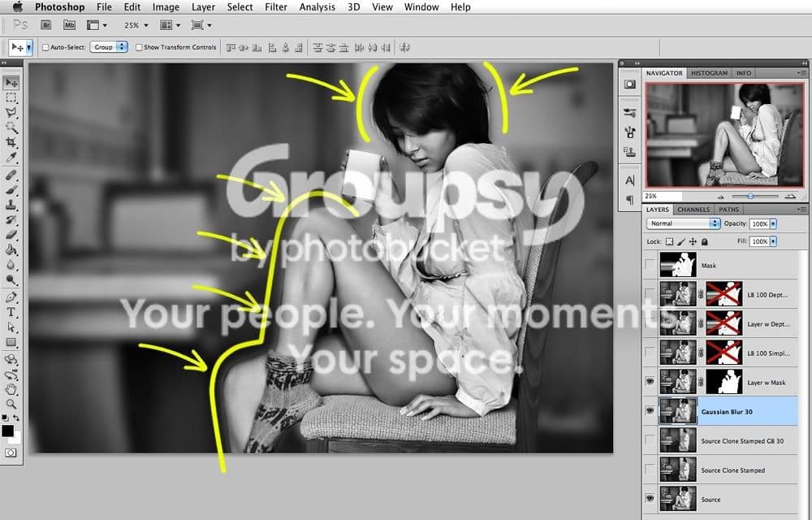Swap foreground and background colors
812x520 pixels.
[x=16, y=418]
